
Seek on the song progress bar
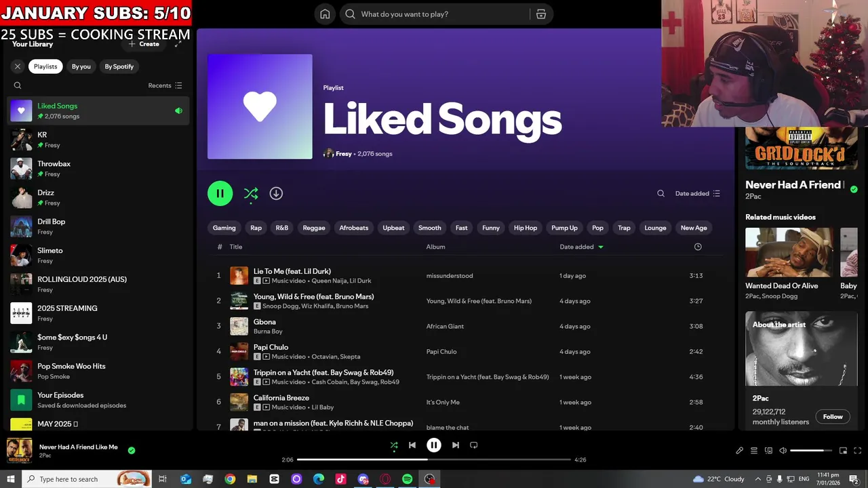[x=434, y=460]
